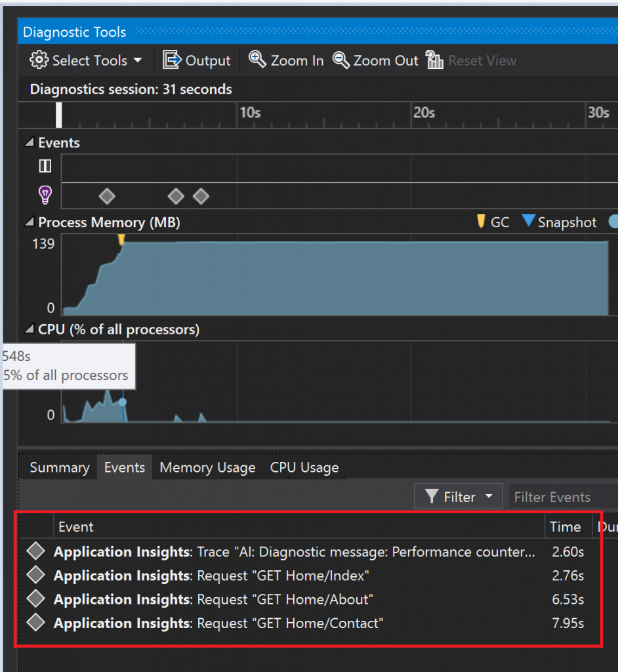Open Select Tools gear icon
The height and width of the screenshot is (672, 618).
click(39, 60)
